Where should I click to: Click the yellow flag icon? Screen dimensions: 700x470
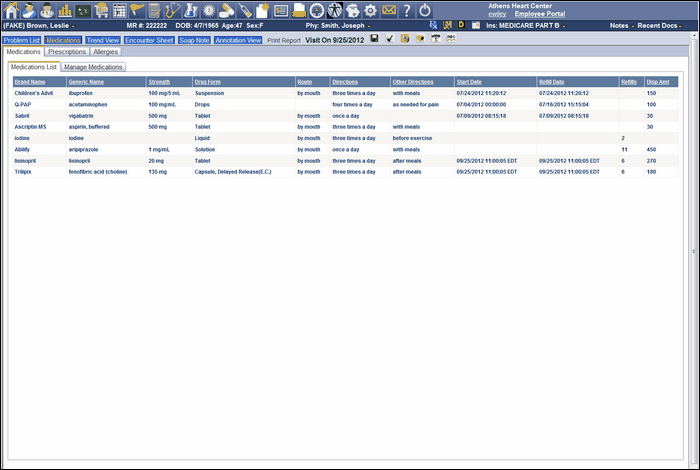(x=137, y=10)
